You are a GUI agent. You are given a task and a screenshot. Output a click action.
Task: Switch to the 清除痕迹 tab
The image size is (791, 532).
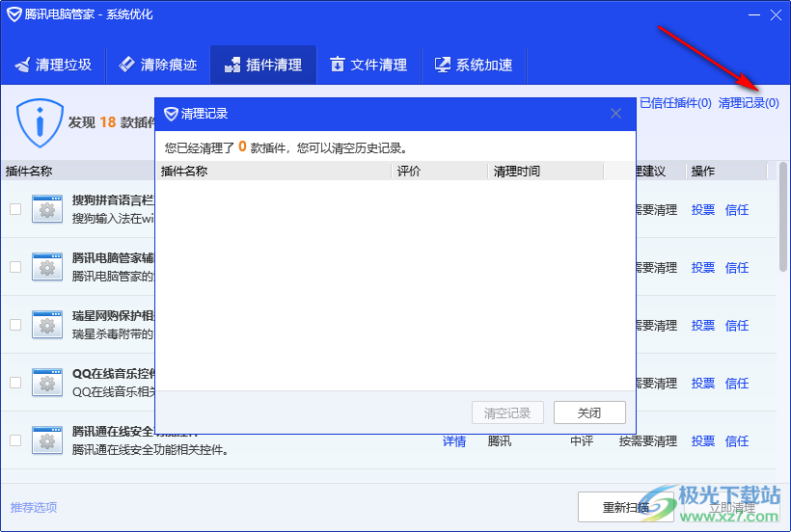point(158,65)
